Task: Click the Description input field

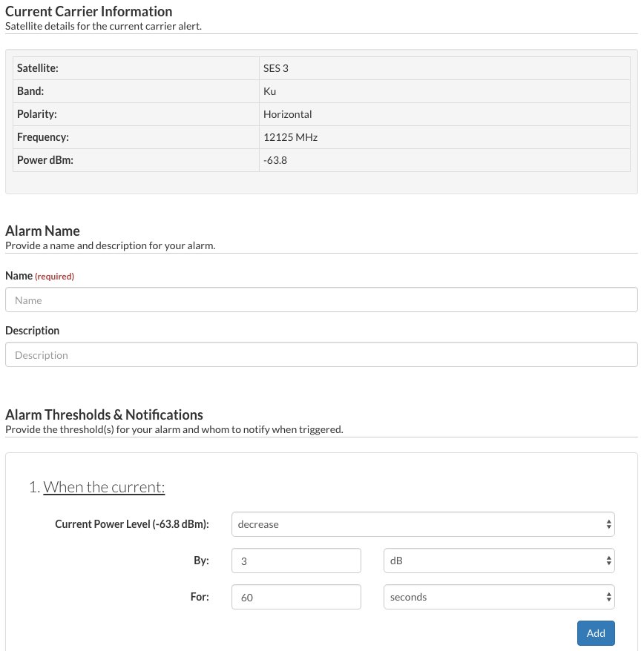Action: pyautogui.click(x=321, y=354)
